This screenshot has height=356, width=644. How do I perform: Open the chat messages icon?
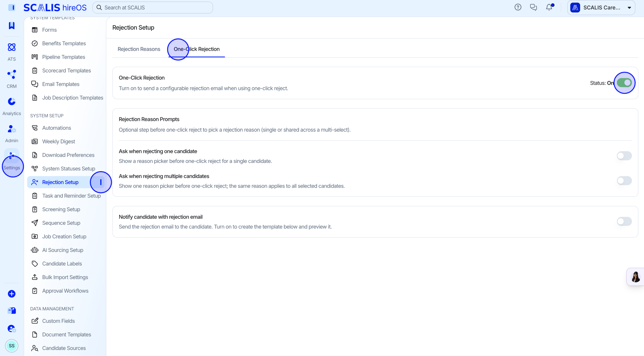point(533,7)
